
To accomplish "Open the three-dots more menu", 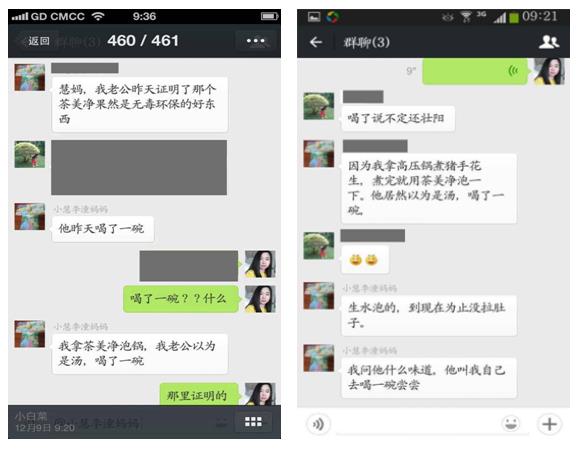I will coord(255,41).
